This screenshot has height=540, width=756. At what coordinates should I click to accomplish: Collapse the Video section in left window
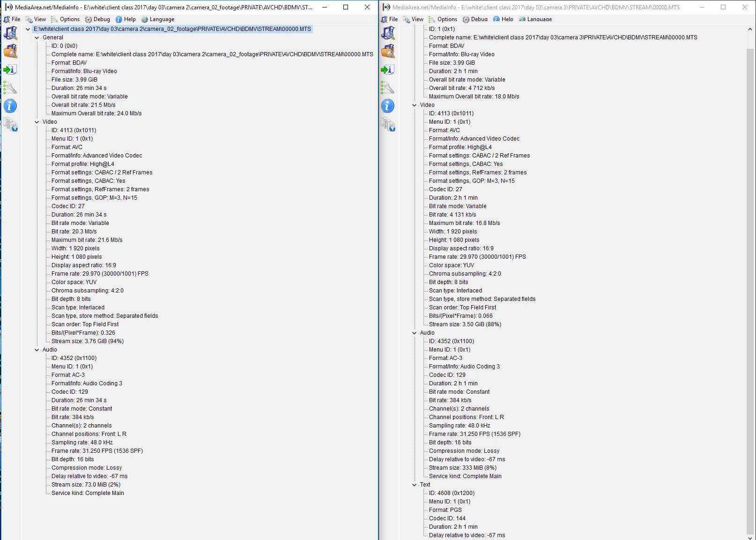coord(37,122)
